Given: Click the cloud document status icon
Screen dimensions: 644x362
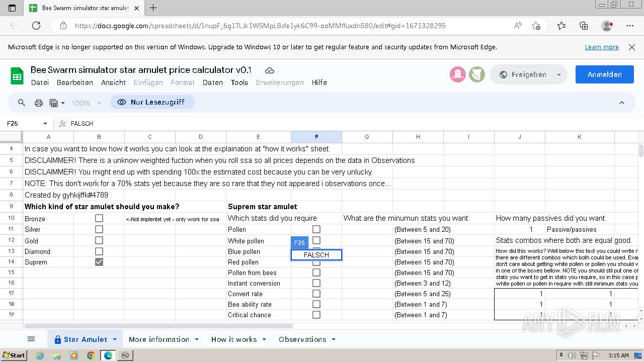Looking at the screenshot, I should coord(270,70).
